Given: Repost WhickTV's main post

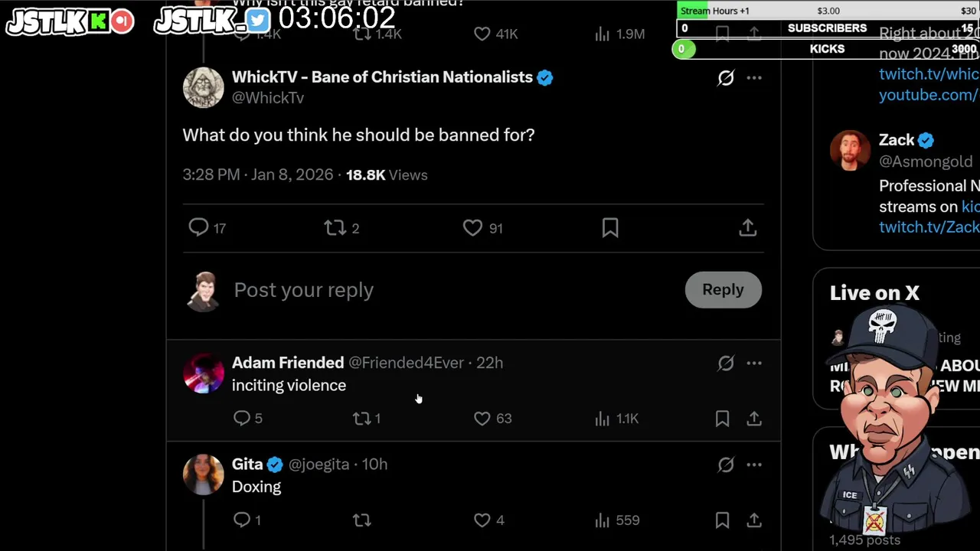Looking at the screenshot, I should [x=335, y=227].
